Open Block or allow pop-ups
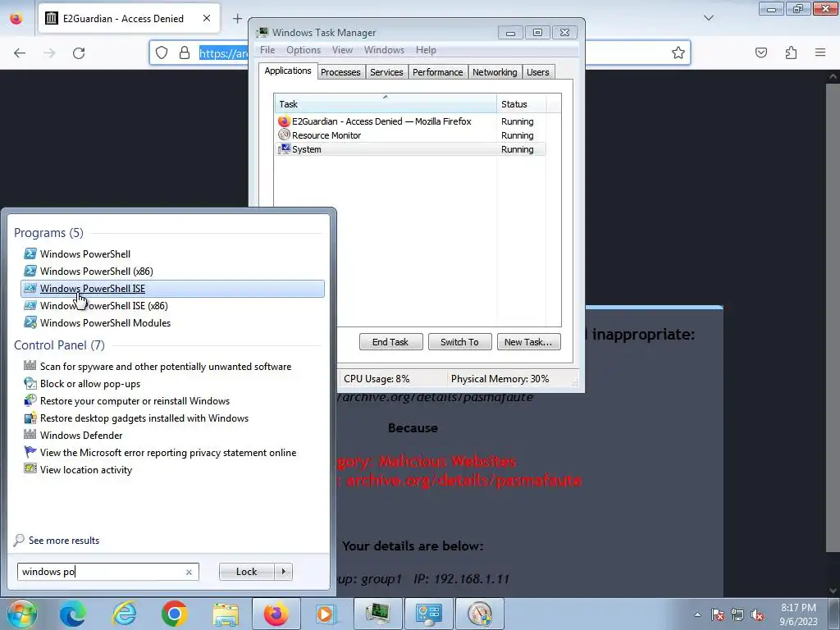 [x=90, y=384]
